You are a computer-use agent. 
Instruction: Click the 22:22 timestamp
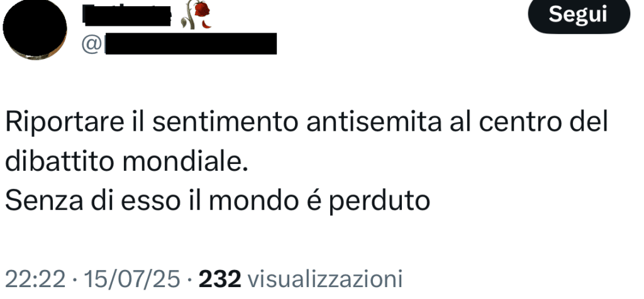click(35, 280)
